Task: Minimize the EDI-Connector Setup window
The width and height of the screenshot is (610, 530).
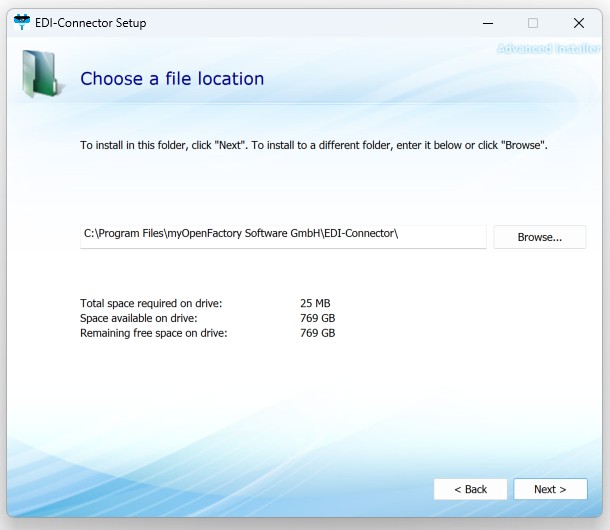Action: [487, 23]
